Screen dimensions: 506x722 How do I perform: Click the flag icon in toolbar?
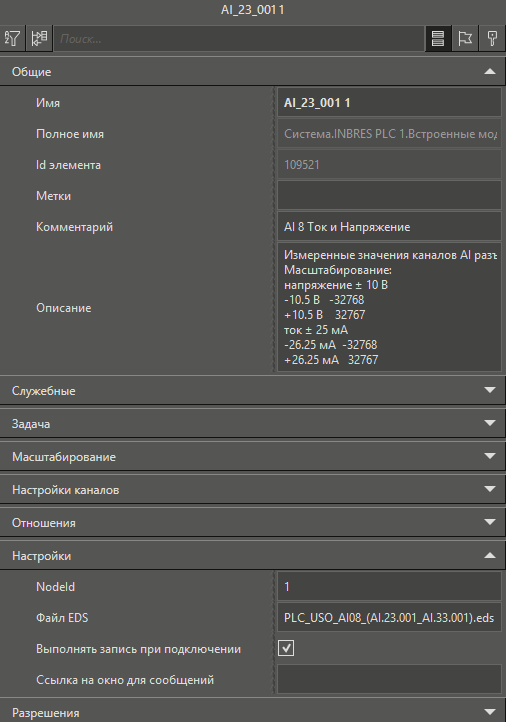pyautogui.click(x=465, y=38)
